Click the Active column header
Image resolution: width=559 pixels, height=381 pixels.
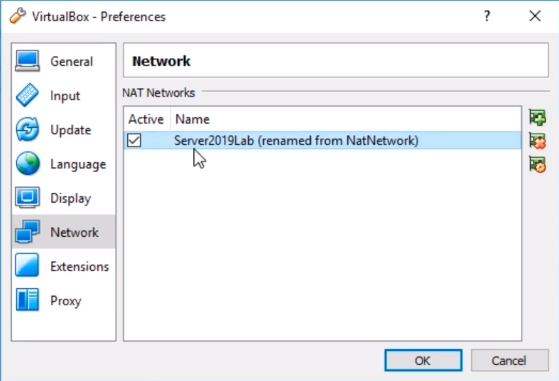pyautogui.click(x=146, y=119)
